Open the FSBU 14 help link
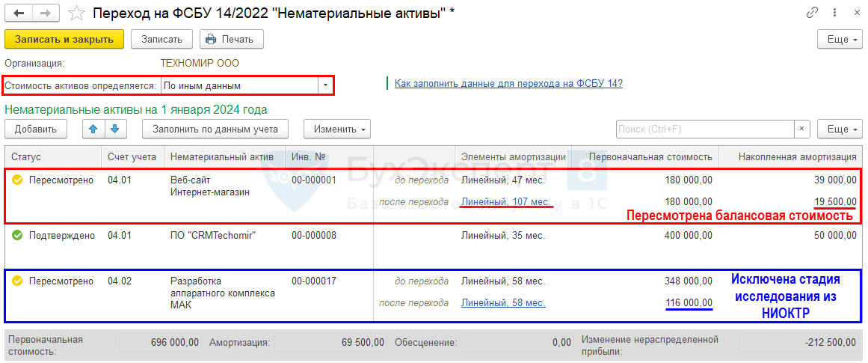This screenshot has width=868, height=363. [x=508, y=83]
